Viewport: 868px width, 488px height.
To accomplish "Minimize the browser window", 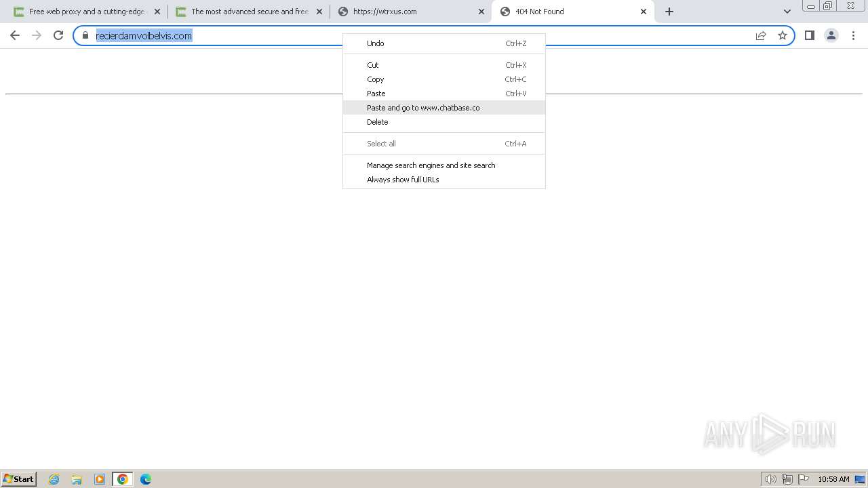I will 810,5.
